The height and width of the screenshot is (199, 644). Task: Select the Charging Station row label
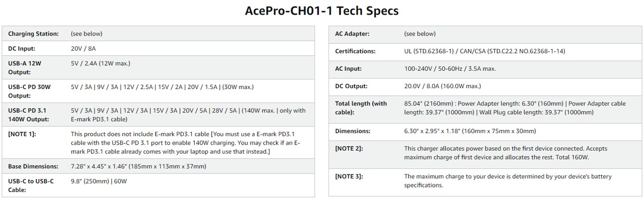click(x=33, y=34)
